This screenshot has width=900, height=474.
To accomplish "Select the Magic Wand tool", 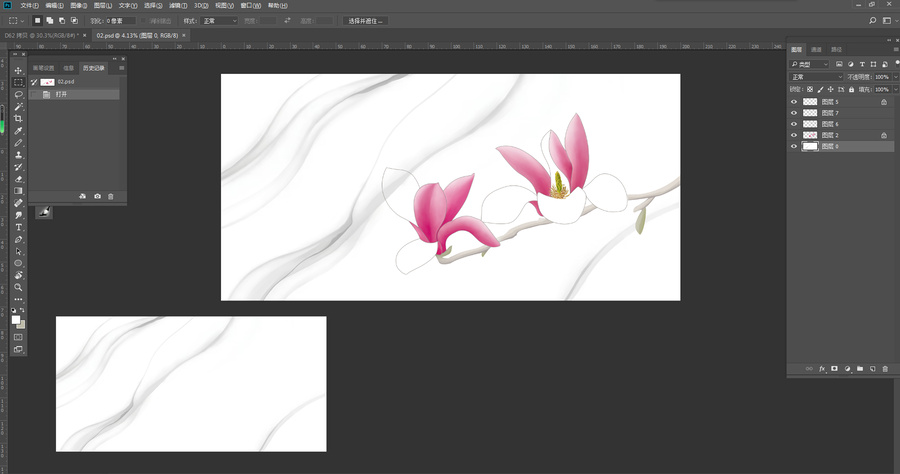I will [18, 107].
